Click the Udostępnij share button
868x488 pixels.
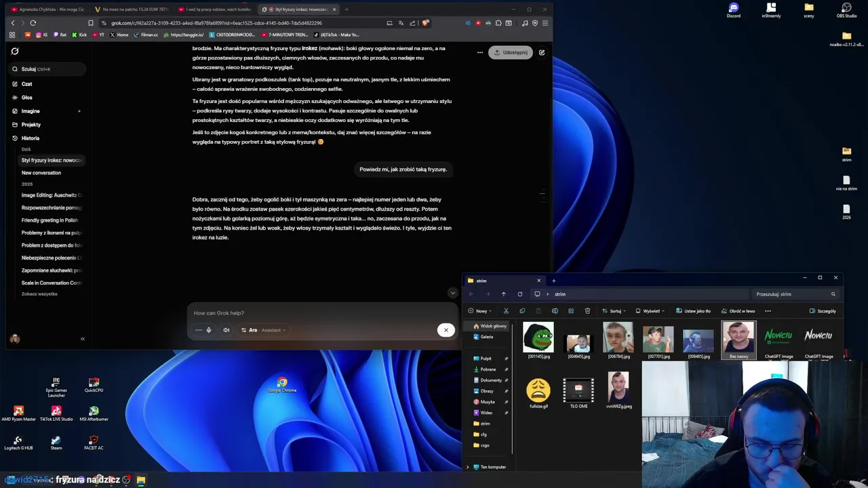pyautogui.click(x=511, y=52)
